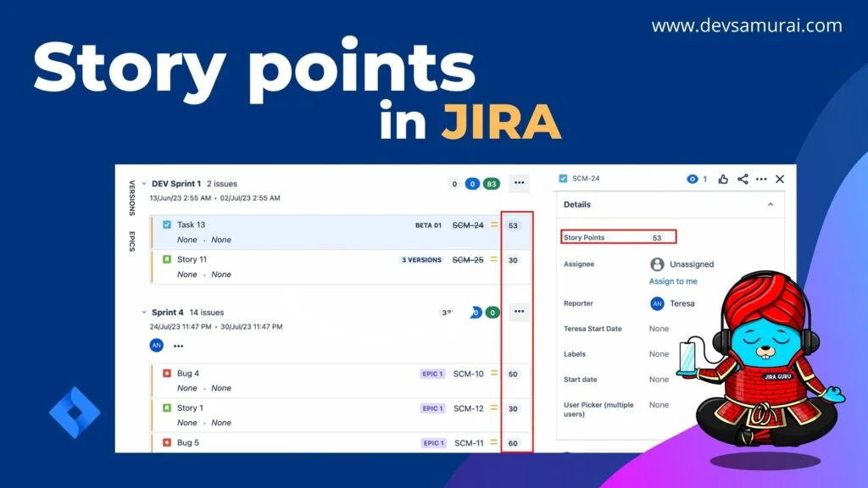Collapse DEV Sprint 1 section
The image size is (868, 488).
144,183
